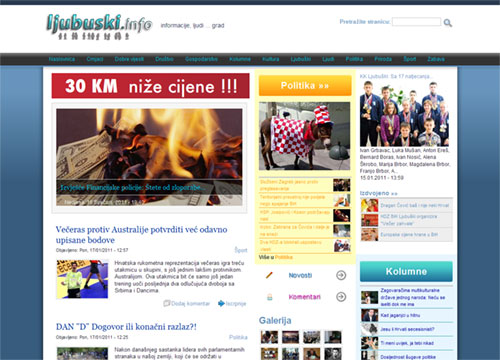
Task: Open first gallery thumbnail in top row
Action: [x=269, y=337]
